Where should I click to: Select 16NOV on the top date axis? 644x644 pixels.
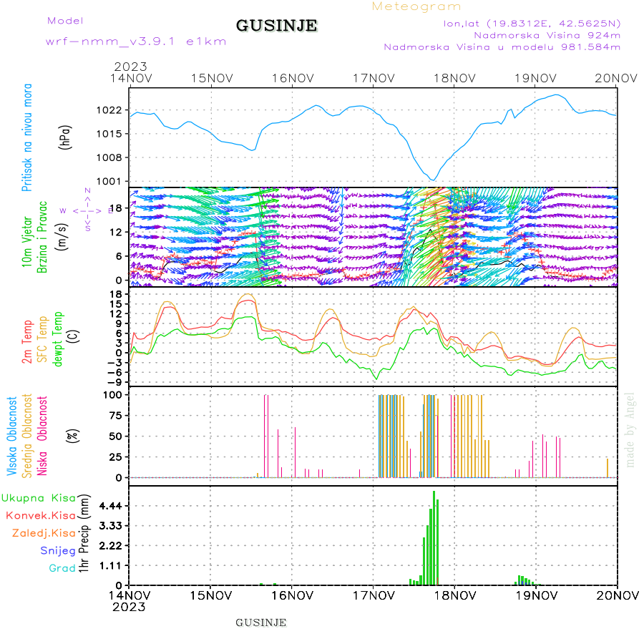click(x=293, y=78)
